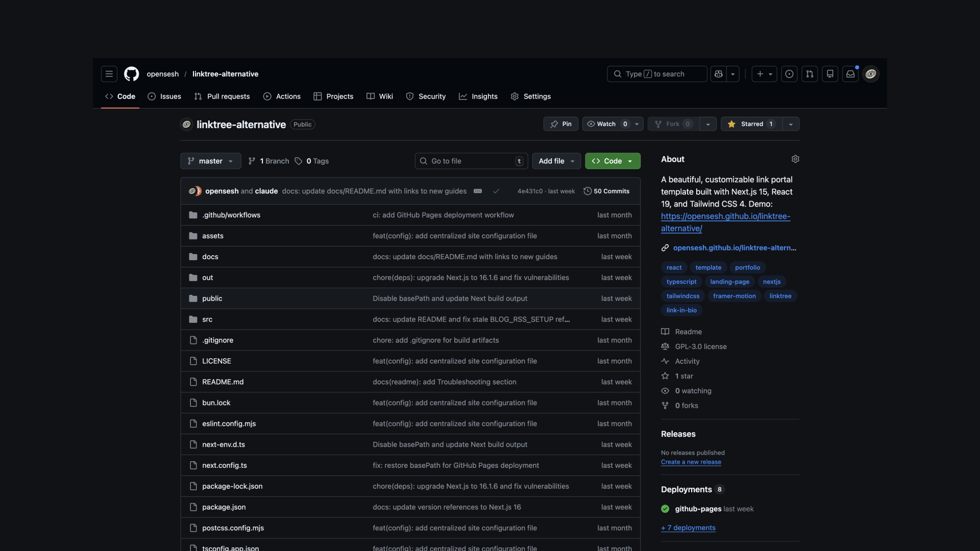Image resolution: width=980 pixels, height=551 pixels.
Task: Open the hamburger navigation menu
Action: pos(109,74)
